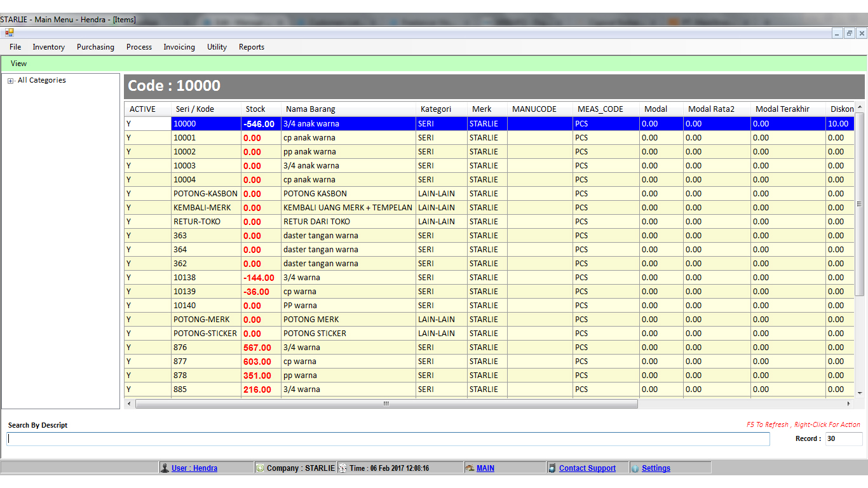Select row with code 10002
This screenshot has width=868, height=488.
click(x=489, y=152)
